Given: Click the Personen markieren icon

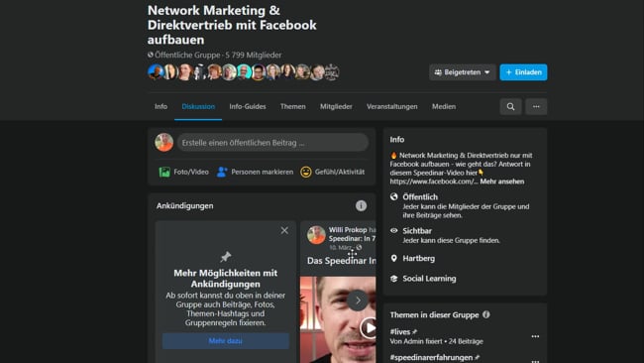Looking at the screenshot, I should pos(222,172).
